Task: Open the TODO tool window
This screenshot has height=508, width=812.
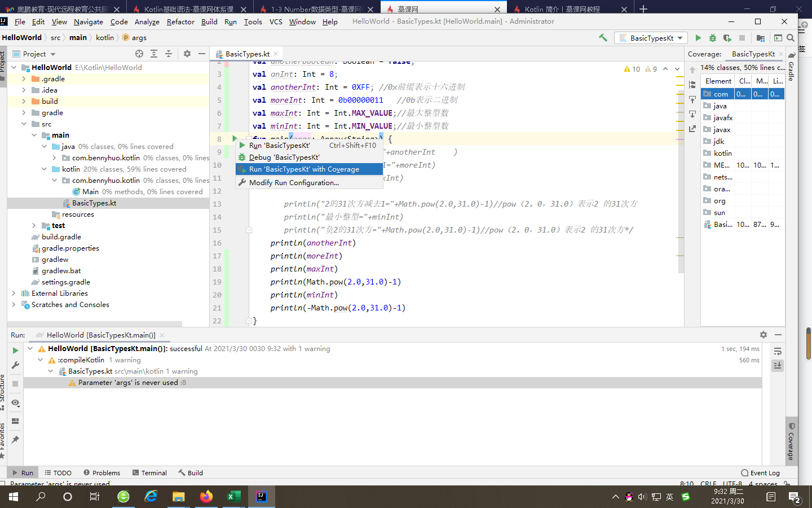Action: (58, 473)
